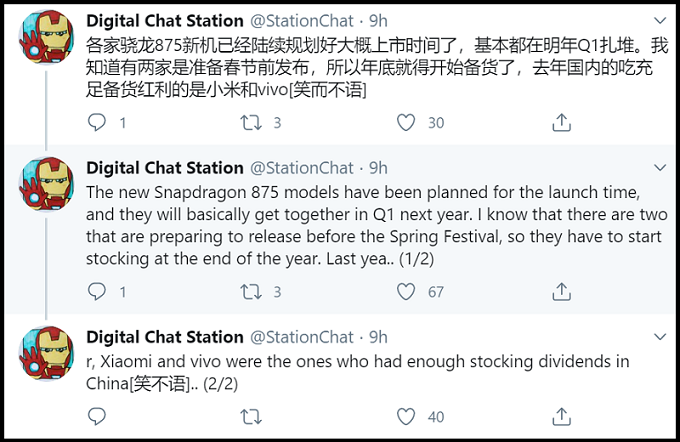Open Iron Man avatar of the first tweet
This screenshot has height=442, width=680.
(46, 37)
